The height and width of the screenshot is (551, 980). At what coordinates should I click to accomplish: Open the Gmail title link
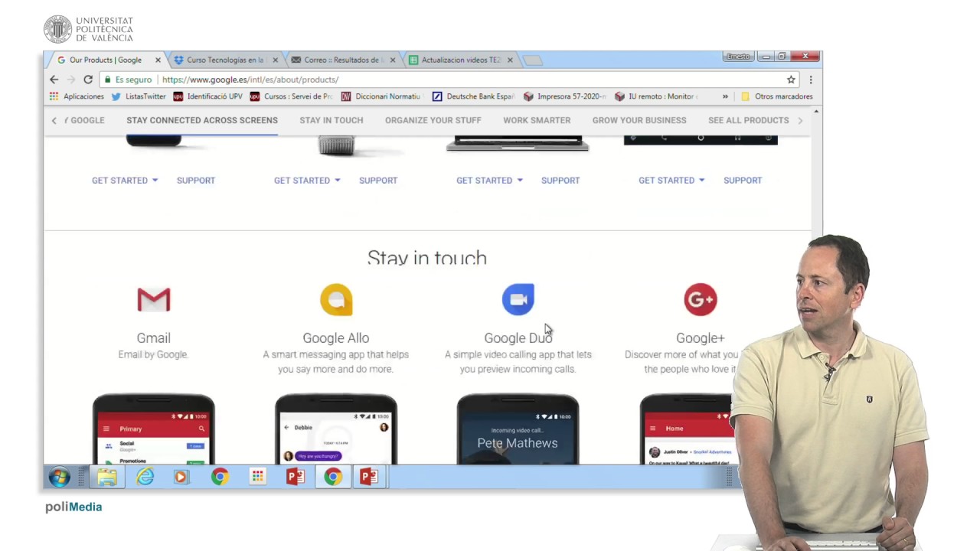pos(153,338)
